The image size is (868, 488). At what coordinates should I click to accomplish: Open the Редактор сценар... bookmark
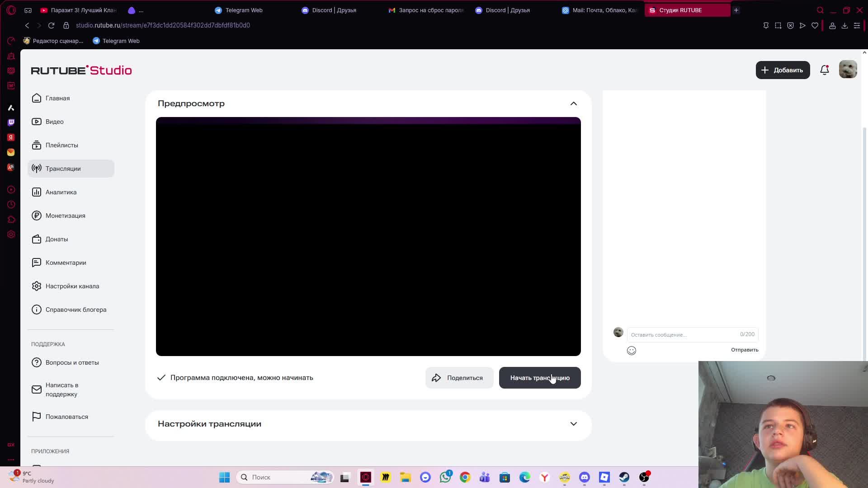coord(53,41)
